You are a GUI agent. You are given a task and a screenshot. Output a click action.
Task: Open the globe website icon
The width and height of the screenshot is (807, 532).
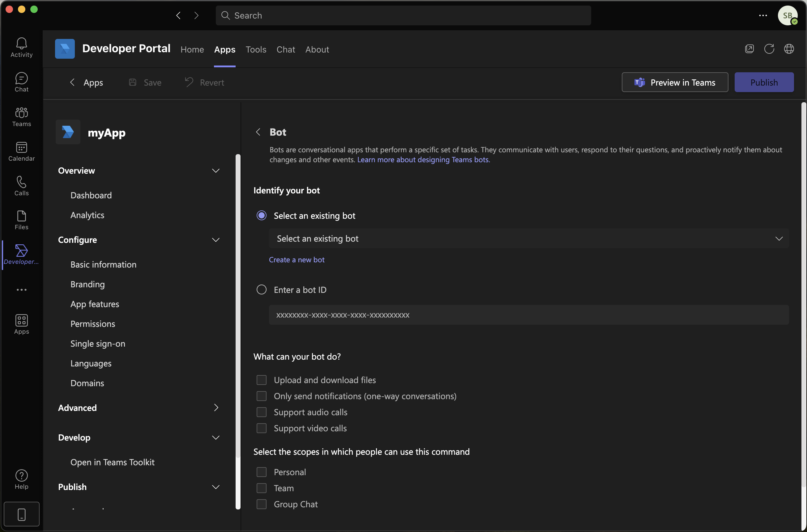[x=789, y=49]
